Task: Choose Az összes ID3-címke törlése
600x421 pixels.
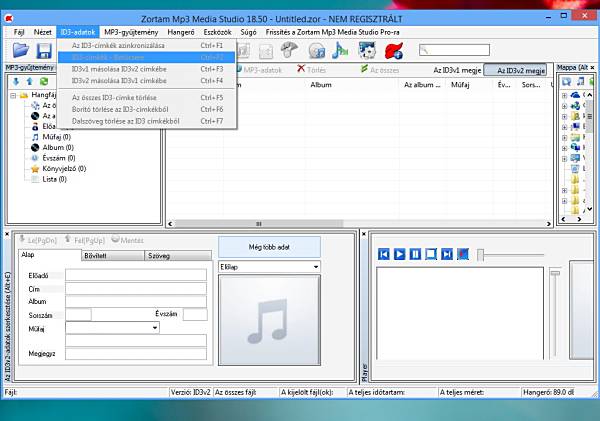Action: [147, 98]
